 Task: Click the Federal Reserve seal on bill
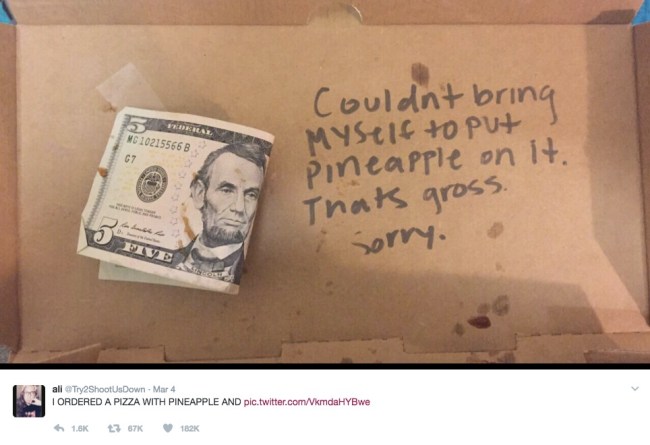152,184
